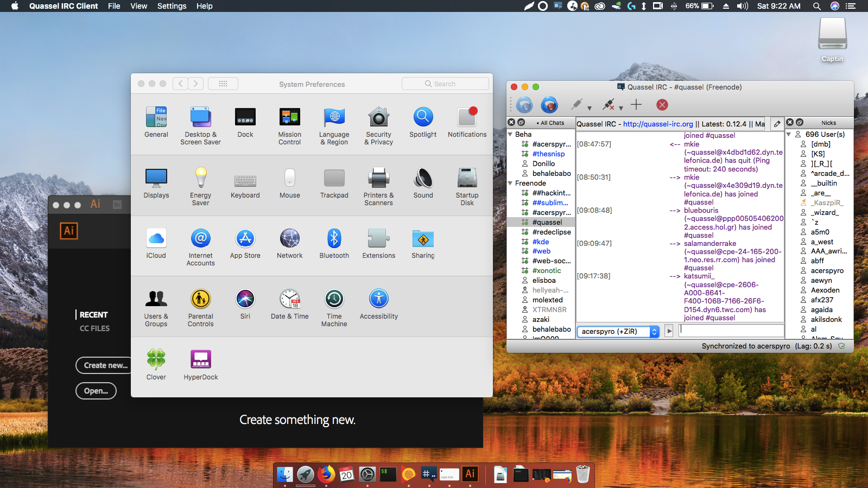
Task: Float the Nicks panel with its detach icon
Action: [x=800, y=123]
